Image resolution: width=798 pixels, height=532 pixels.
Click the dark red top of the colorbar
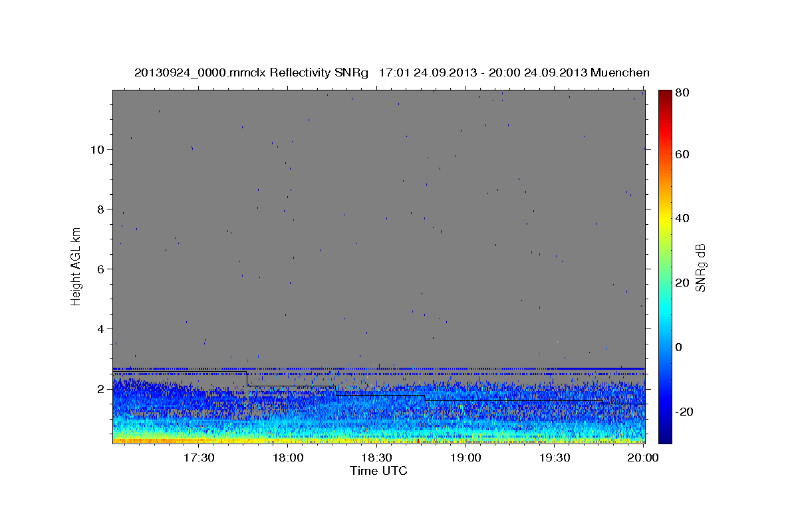pos(665,94)
